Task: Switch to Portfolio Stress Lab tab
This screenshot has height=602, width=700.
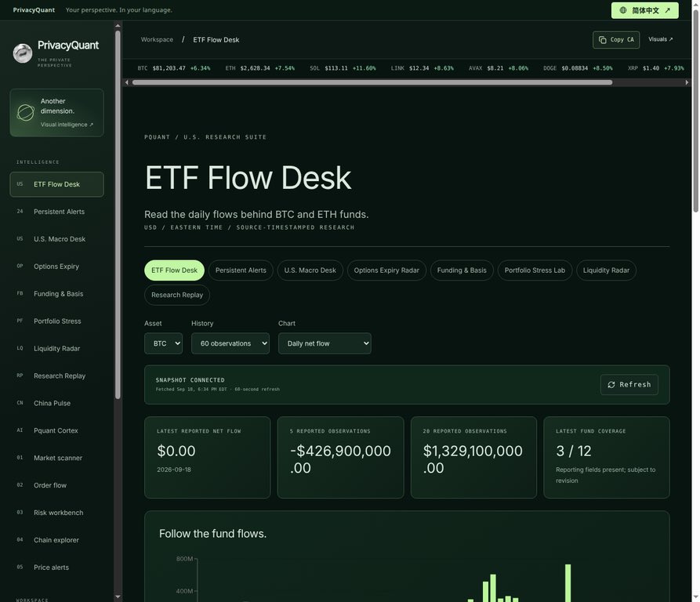Action: (x=535, y=270)
